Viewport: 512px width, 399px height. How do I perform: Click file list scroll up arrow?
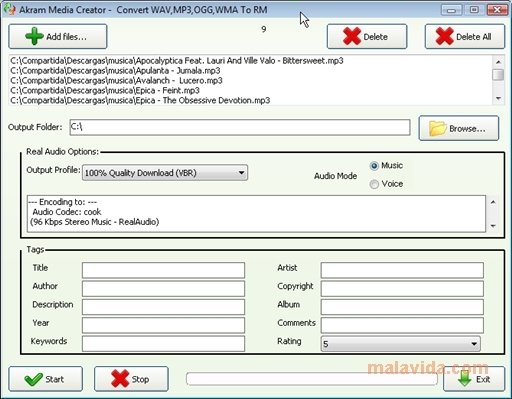(498, 62)
